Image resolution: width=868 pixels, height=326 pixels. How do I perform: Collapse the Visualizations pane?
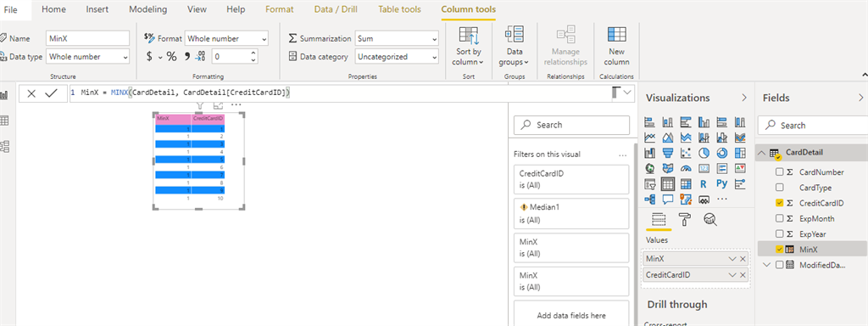click(744, 98)
